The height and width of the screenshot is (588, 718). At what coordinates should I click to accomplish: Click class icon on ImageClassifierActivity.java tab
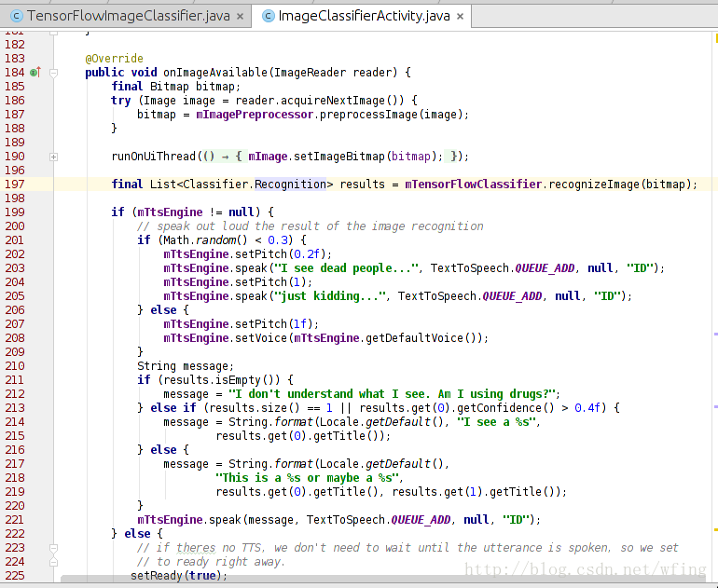click(269, 17)
